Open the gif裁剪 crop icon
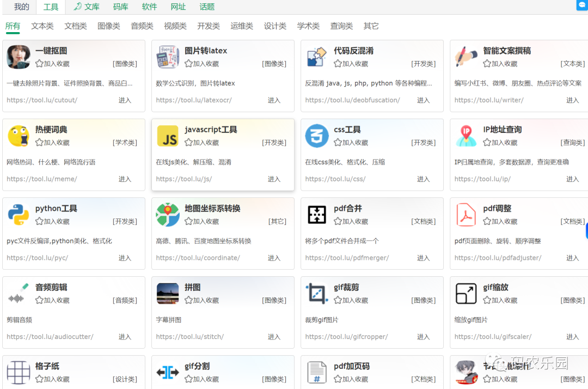Screen dimensions: 588x389 point(317,293)
